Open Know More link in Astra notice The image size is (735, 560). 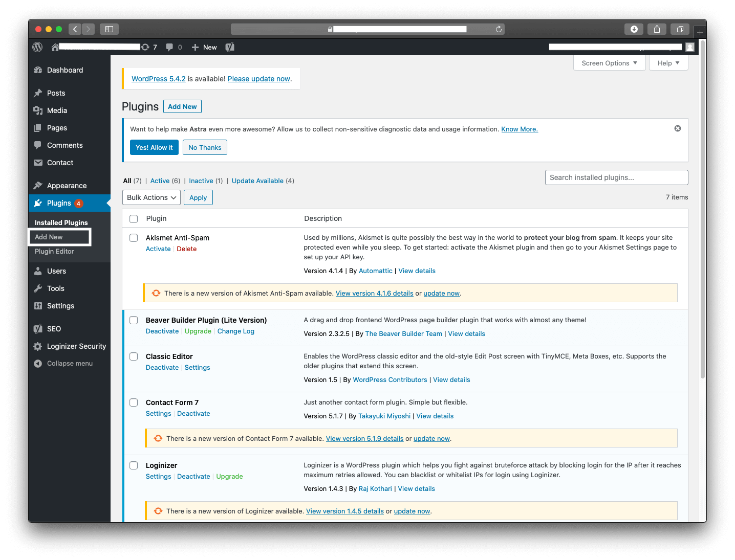(x=520, y=129)
